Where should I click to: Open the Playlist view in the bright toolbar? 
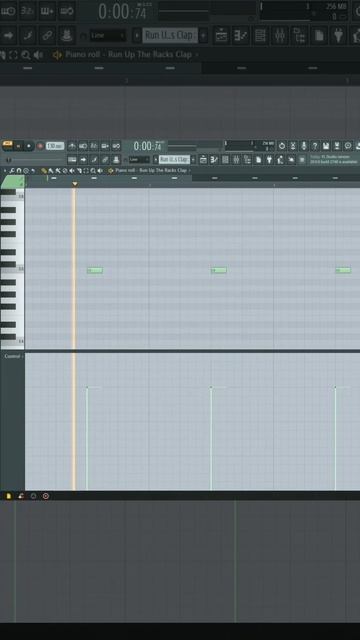point(203,160)
